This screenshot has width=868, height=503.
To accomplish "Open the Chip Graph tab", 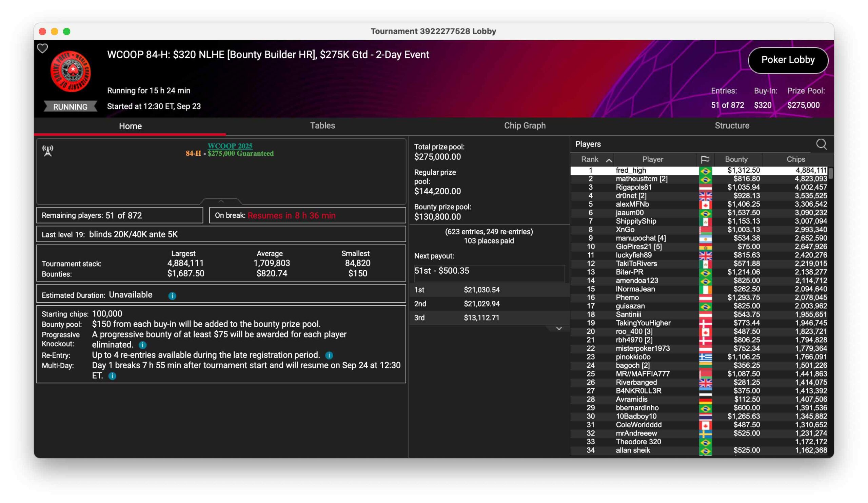I will click(x=525, y=125).
